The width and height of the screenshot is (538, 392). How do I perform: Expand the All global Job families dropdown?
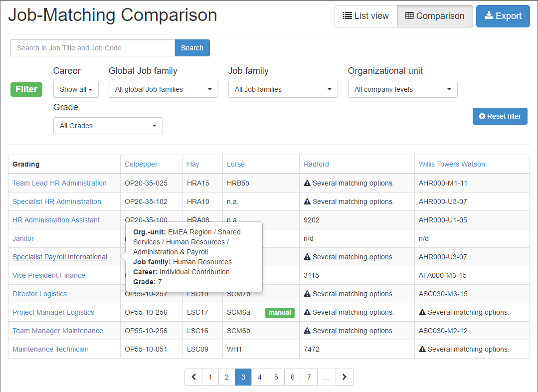click(x=164, y=89)
